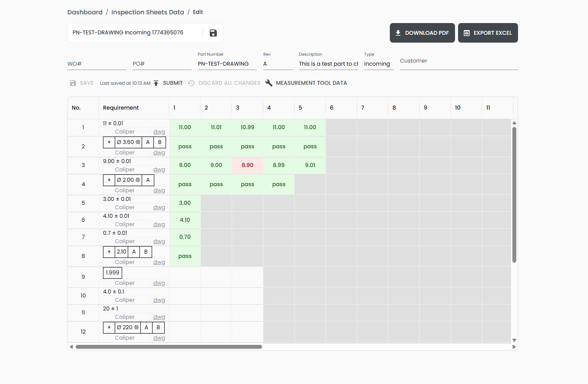Screen dimensions: 588x384
Task: Click the Submit upload arrow icon
Action: tap(156, 83)
